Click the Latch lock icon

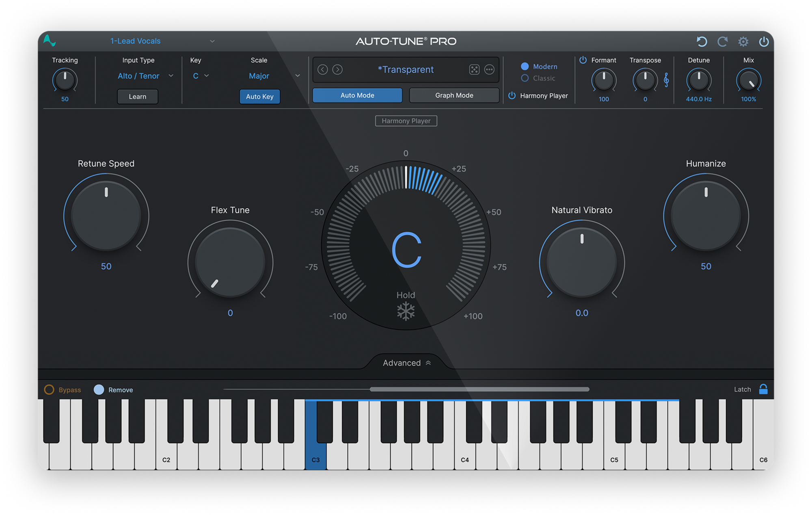[x=763, y=389]
